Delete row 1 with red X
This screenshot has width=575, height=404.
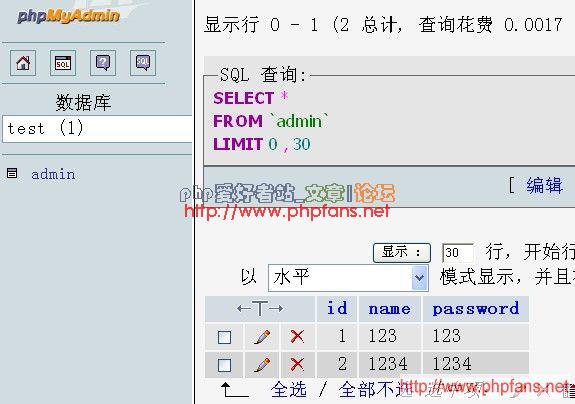coord(297,336)
